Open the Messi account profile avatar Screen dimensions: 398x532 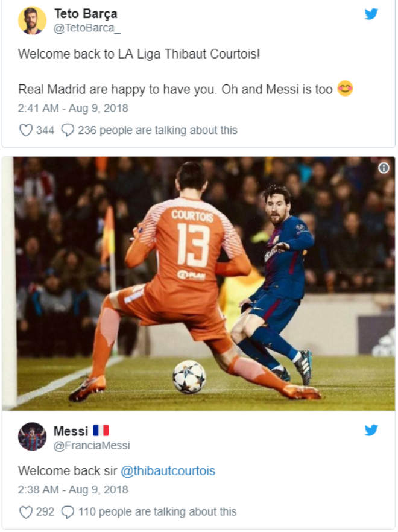32,436
